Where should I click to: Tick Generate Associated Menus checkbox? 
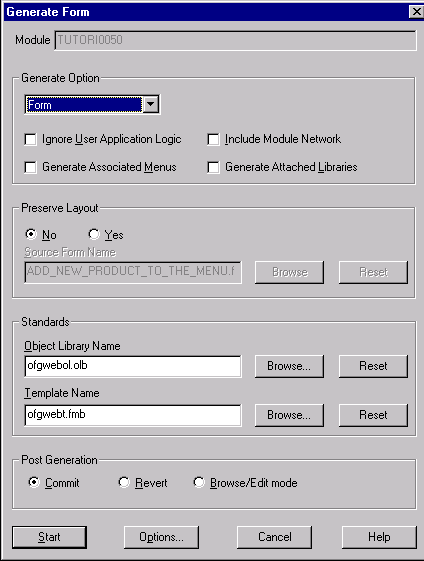click(30, 167)
